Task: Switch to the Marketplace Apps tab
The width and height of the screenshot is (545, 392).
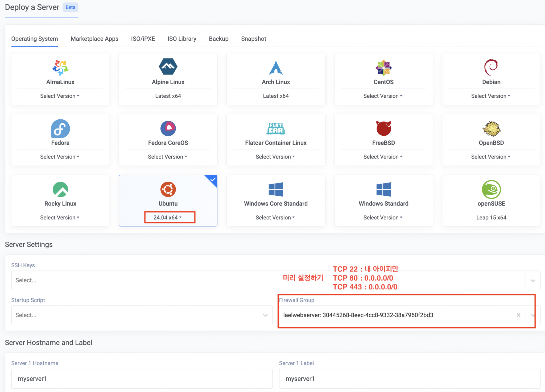Action: coord(94,39)
